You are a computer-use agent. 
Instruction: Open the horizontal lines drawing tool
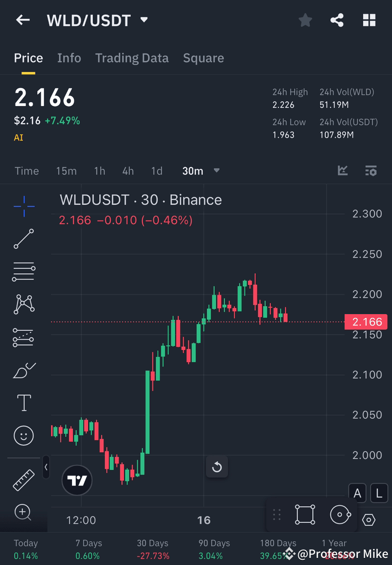coord(24,272)
